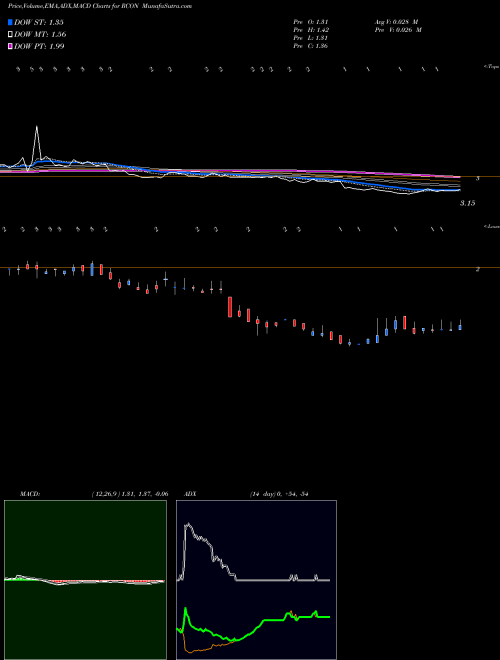Click the 'Pre H: 1.42' high value
The height and width of the screenshot is (660, 500).
(x=311, y=30)
